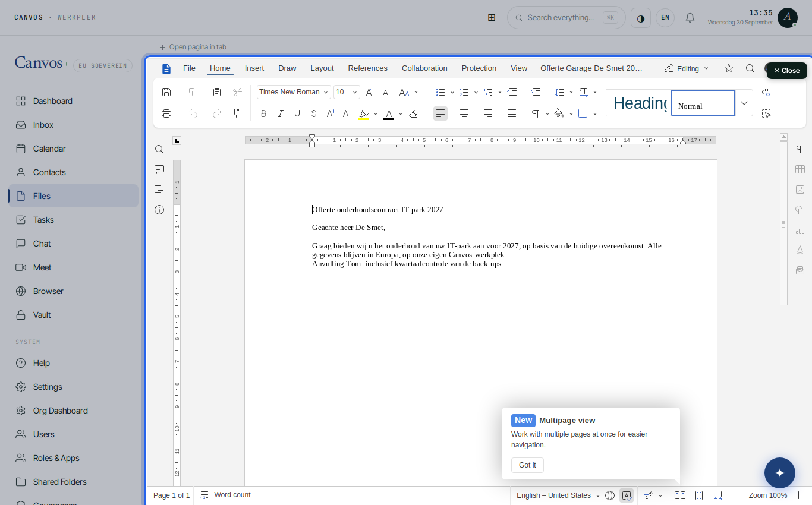This screenshot has height=505, width=812.
Task: Open the Insert ribbon tab
Action: (254, 68)
